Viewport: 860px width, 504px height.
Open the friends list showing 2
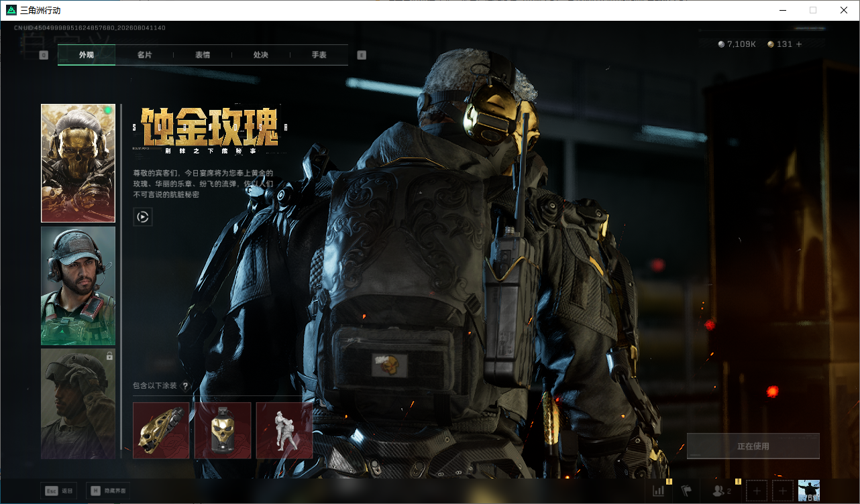pyautogui.click(x=722, y=491)
